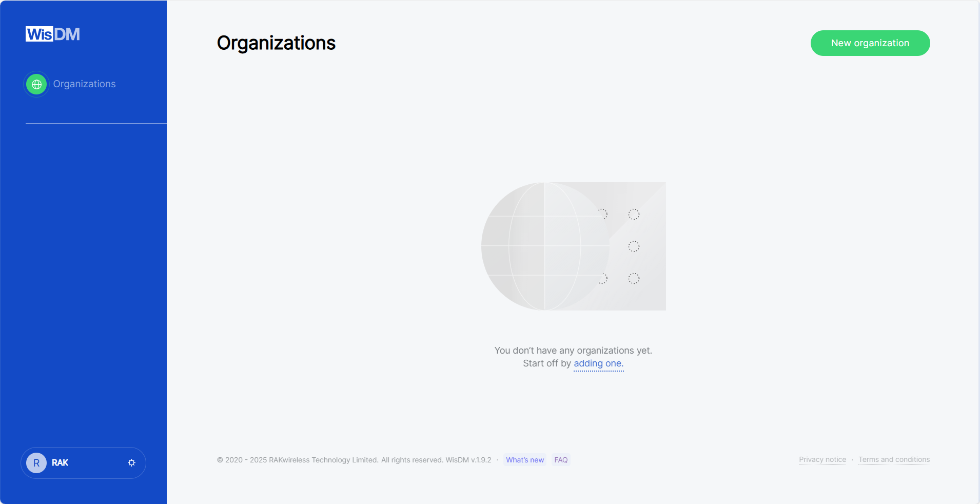The image size is (980, 504).
Task: Select the Organizations globe icon in sidebar
Action: 36,84
